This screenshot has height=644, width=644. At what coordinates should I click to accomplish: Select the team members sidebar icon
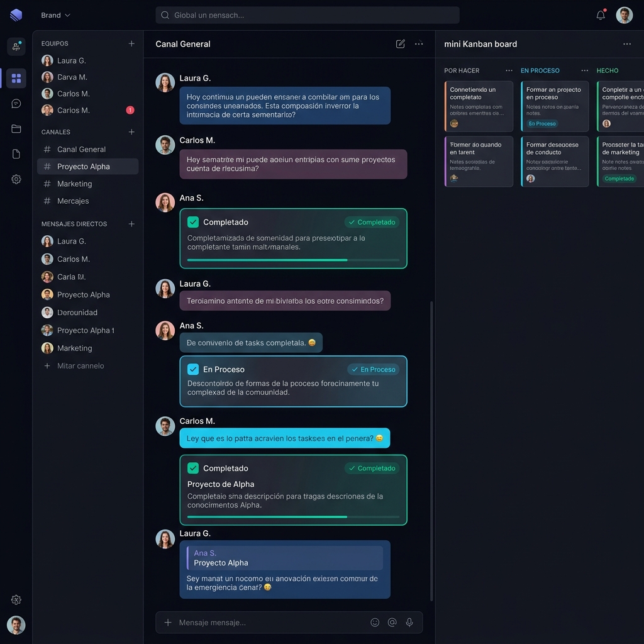16,47
